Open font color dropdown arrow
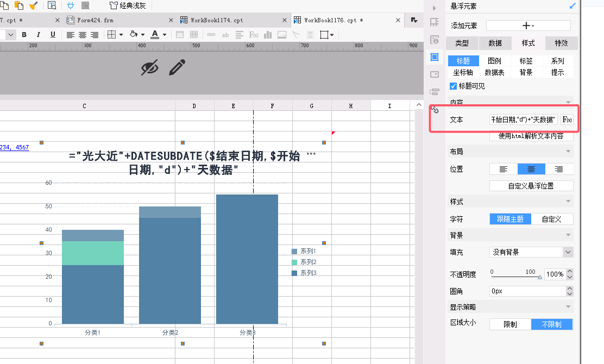Viewport: 604px width, 364px height. pyautogui.click(x=165, y=35)
